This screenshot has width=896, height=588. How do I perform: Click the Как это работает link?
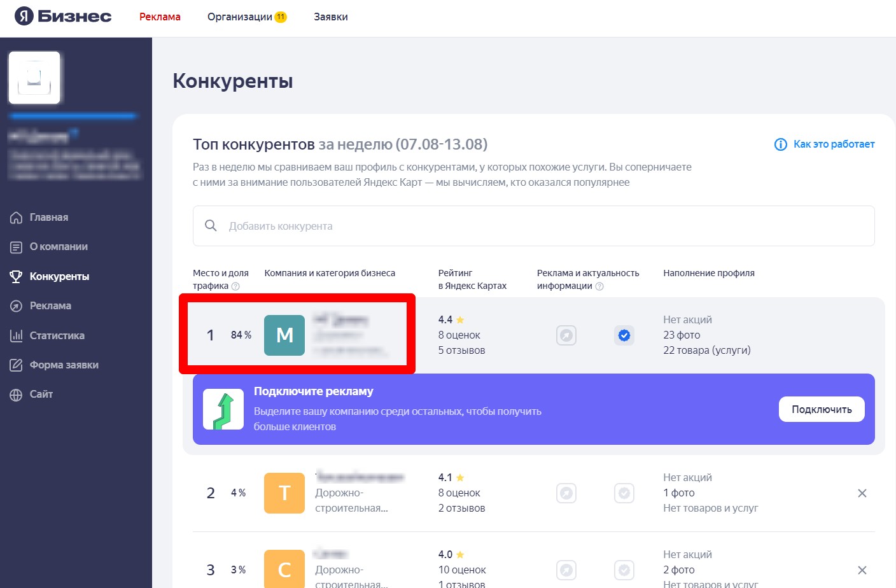click(x=832, y=144)
